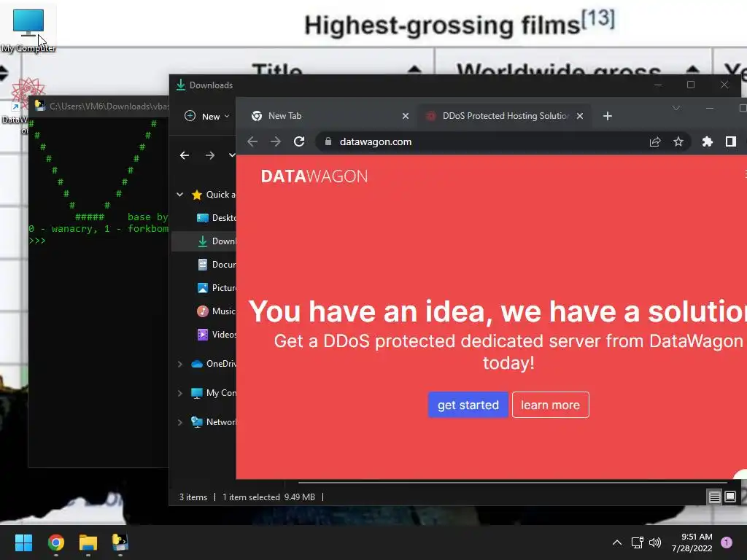Click the padlock site info icon
747x560 pixels.
328,141
